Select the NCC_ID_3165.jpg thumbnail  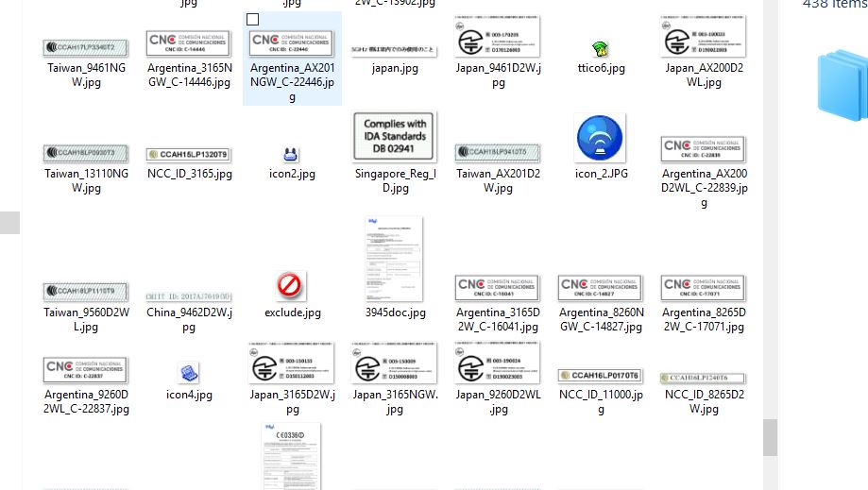click(x=189, y=154)
